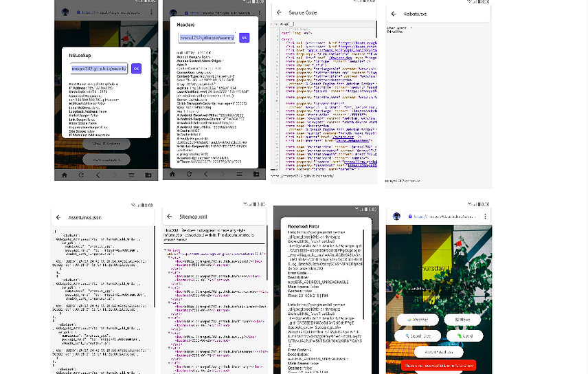Image resolution: width=588 pixels, height=374 pixels.
Task: Open the three-dot menu on the NSLookup screen
Action: click(x=151, y=12)
